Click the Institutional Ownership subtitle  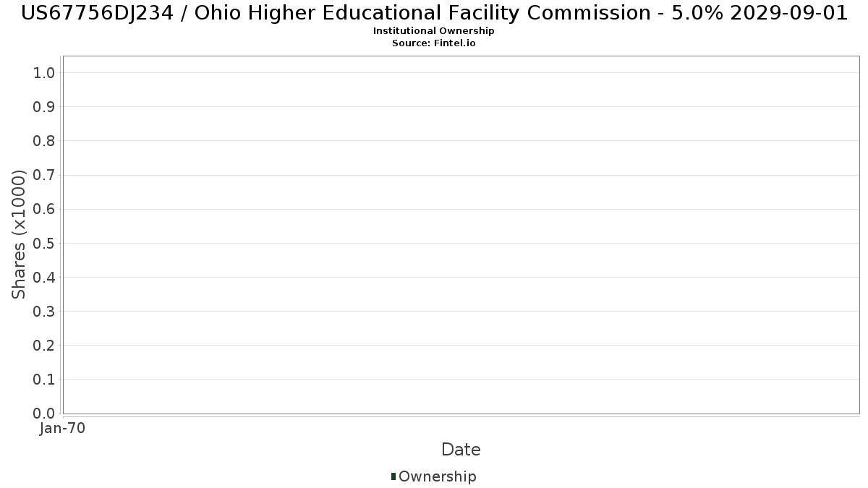[x=434, y=31]
